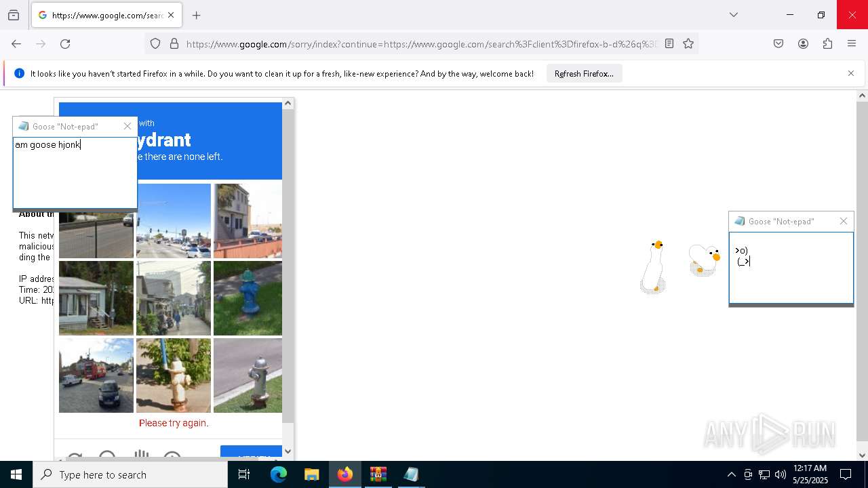Click the Refresh Firefox button
Screen dimensions: 868x488
(584, 73)
